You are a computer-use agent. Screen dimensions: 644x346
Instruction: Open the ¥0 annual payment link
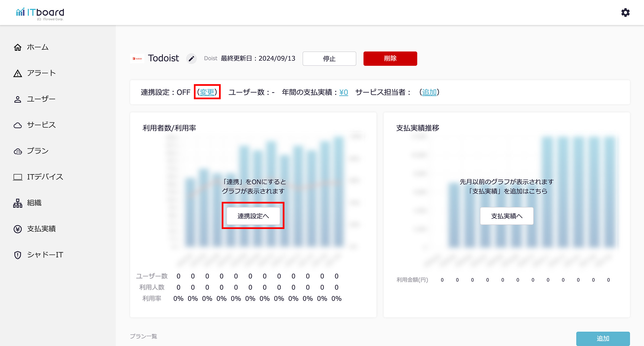[x=343, y=92]
